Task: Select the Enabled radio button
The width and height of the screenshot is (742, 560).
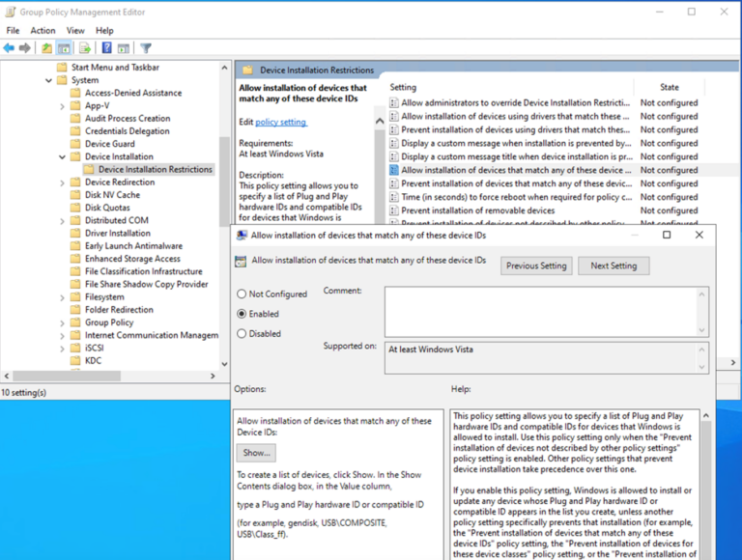Action: pyautogui.click(x=242, y=314)
